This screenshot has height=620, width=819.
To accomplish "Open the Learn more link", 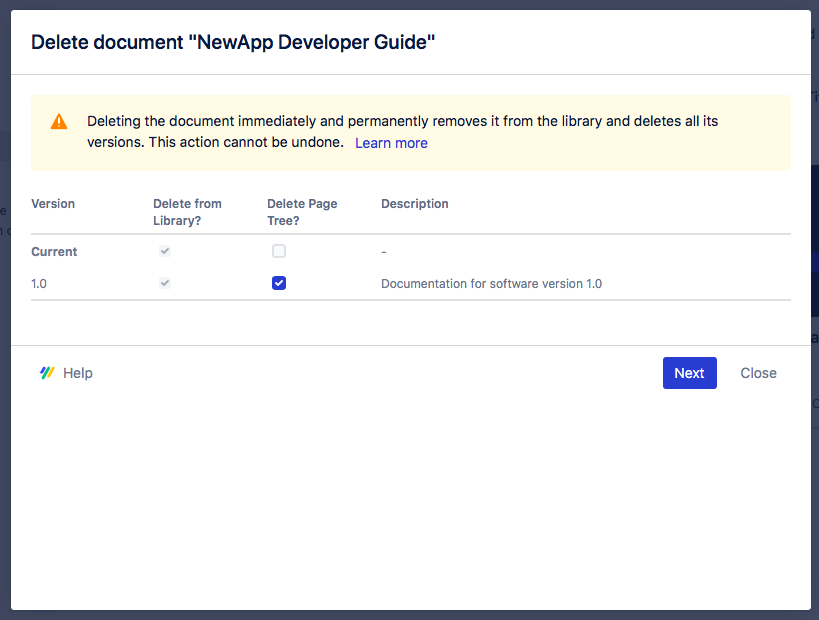I will click(391, 143).
